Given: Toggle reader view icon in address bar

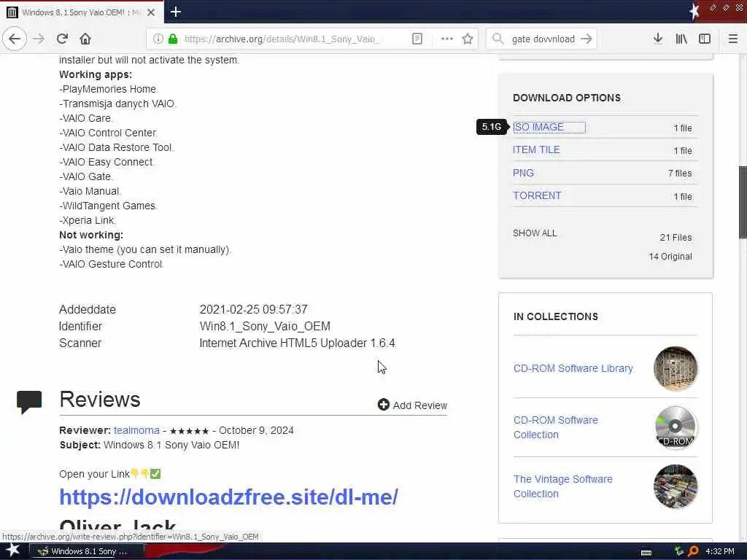Looking at the screenshot, I should click(x=417, y=39).
